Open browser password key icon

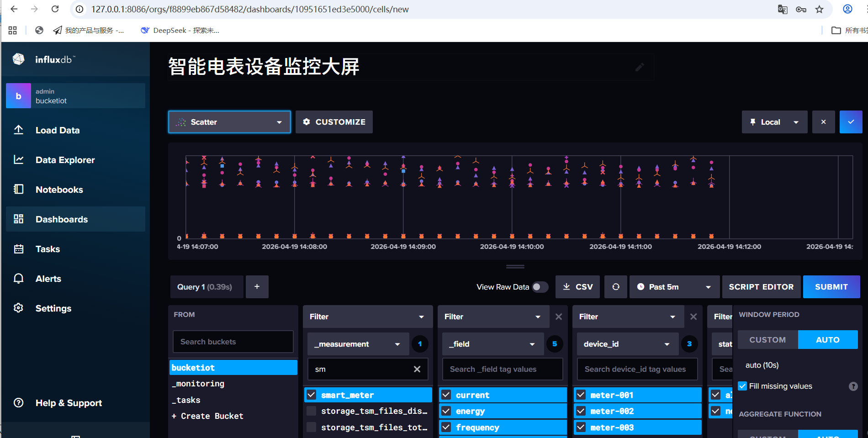coord(801,9)
